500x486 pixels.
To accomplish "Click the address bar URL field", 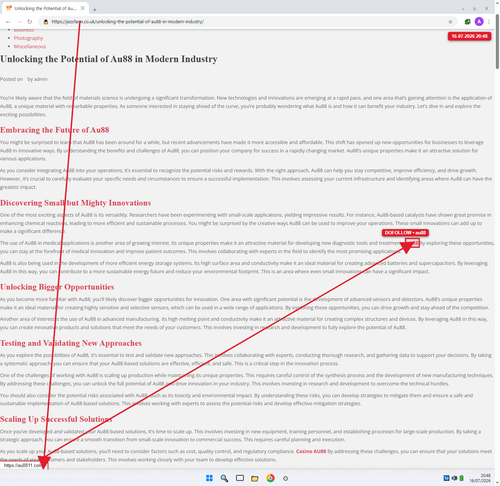I will pos(247,22).
